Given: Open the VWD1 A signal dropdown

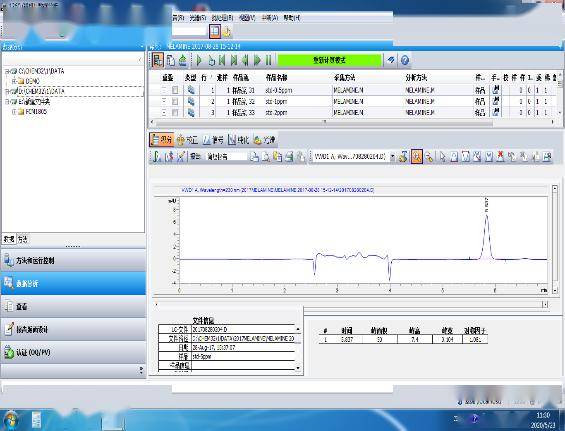Looking at the screenshot, I should click(x=392, y=157).
